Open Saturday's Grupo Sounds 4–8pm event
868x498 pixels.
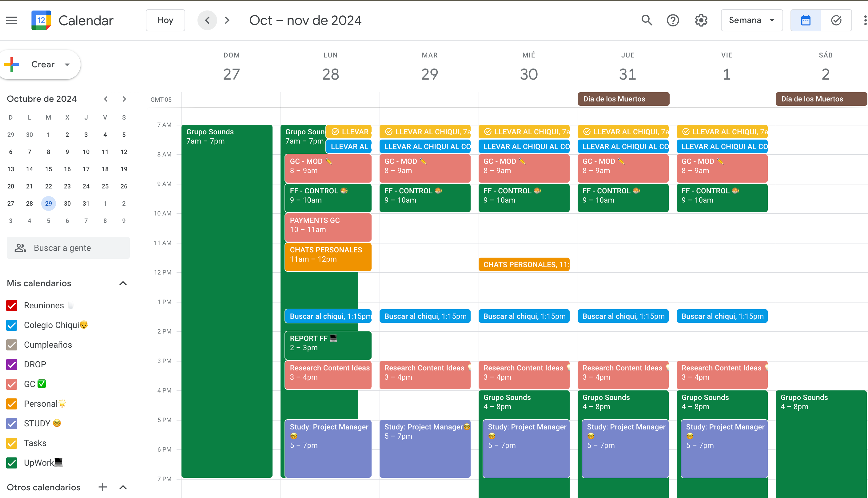[821, 444]
